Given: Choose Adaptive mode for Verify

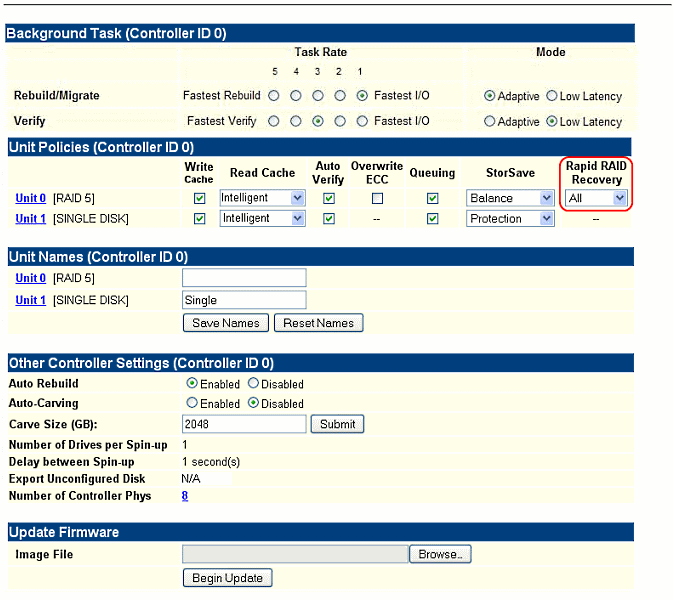Looking at the screenshot, I should tap(489, 121).
